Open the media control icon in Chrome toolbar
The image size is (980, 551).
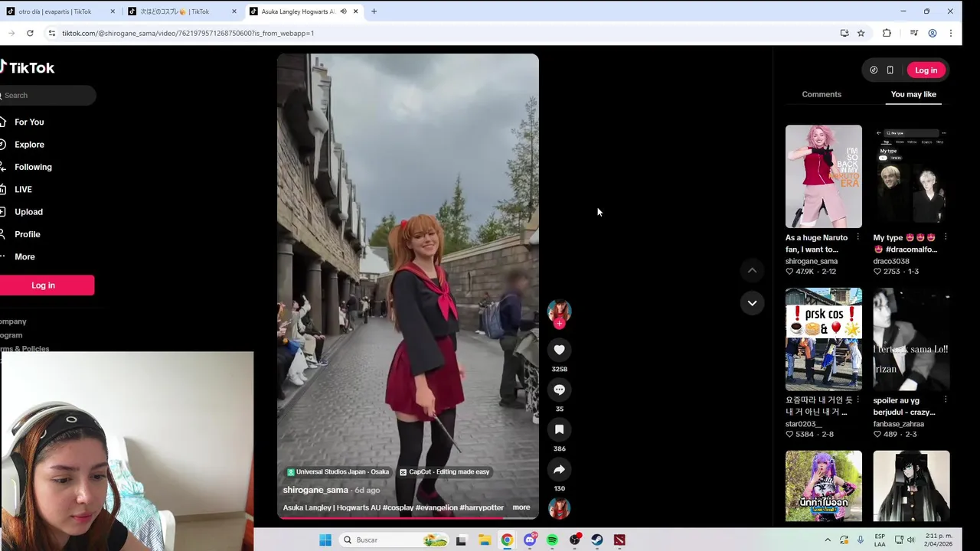[914, 33]
